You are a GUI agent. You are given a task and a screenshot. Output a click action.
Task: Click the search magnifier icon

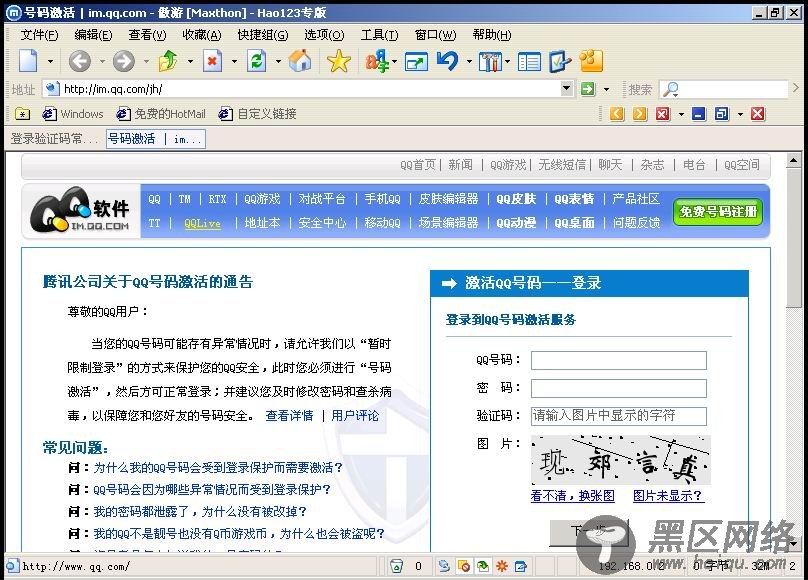[670, 89]
